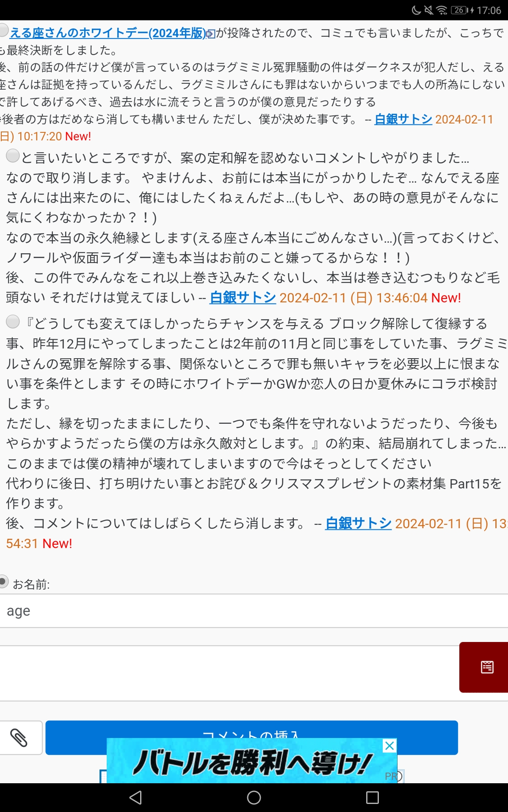The height and width of the screenshot is (812, 508).
Task: Open the dark red floating menu button
Action: point(485,667)
